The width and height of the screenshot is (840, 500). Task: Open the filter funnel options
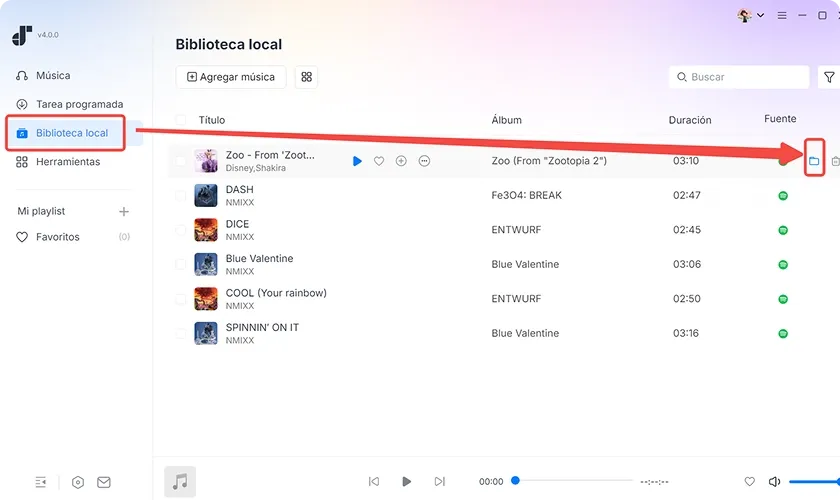click(x=829, y=77)
